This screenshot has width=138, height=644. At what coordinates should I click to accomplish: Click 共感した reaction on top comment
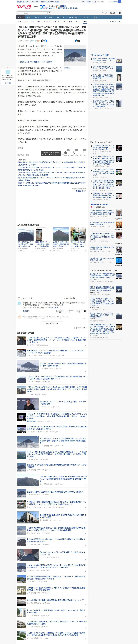tap(61, 311)
